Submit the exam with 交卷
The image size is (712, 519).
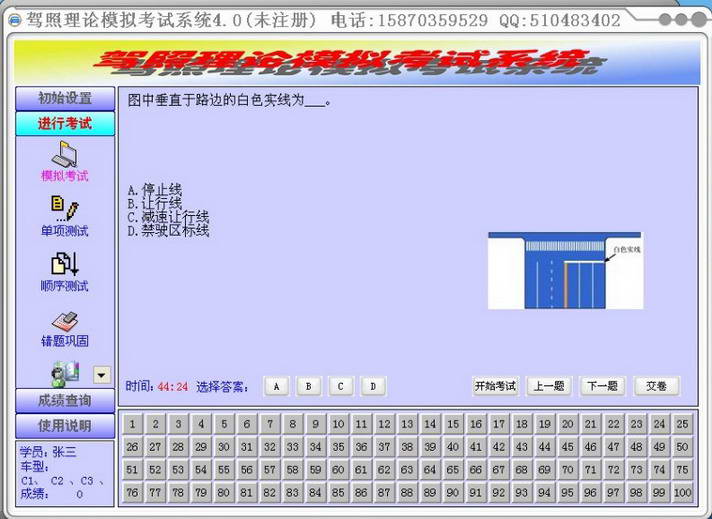point(656,386)
